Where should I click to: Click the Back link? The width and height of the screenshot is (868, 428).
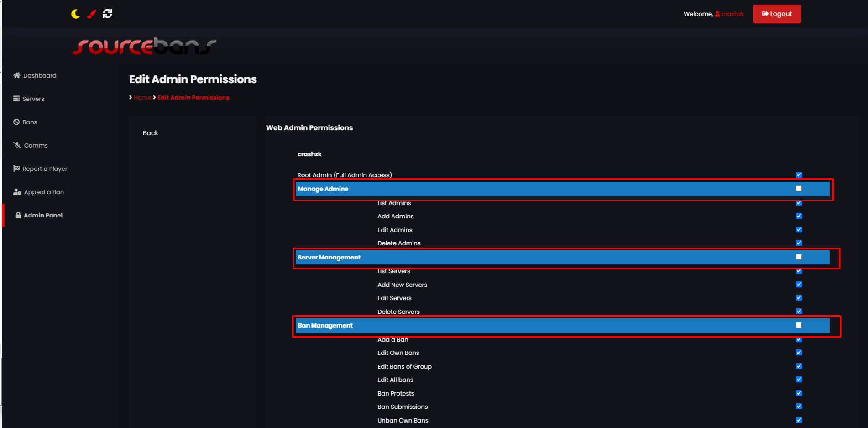pos(150,133)
